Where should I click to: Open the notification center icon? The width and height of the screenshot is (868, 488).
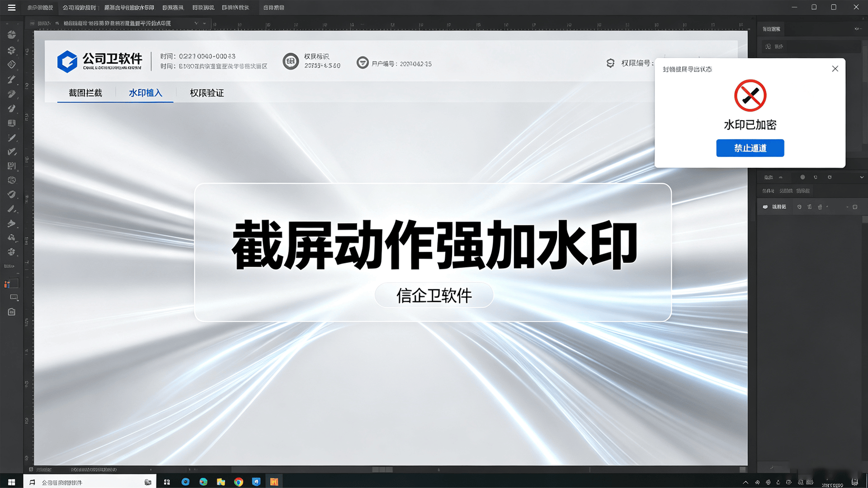click(x=855, y=483)
